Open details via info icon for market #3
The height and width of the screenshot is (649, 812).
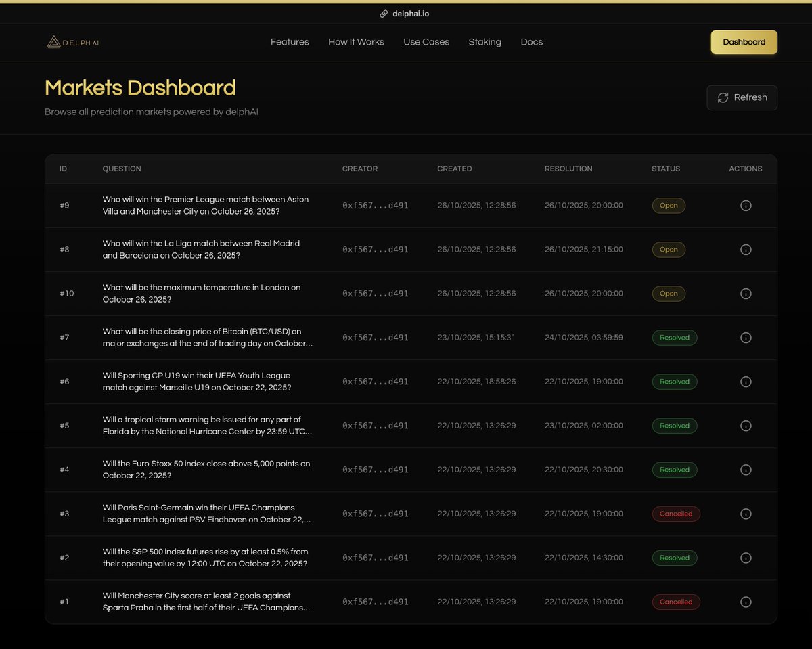(746, 514)
